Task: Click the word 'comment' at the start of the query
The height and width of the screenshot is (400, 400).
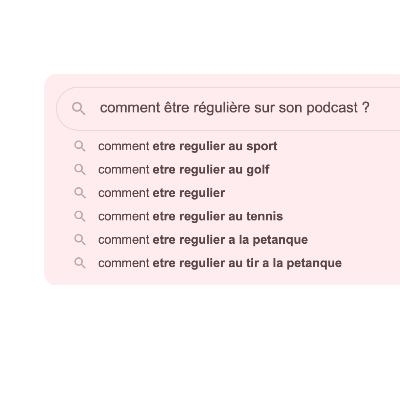Action: click(x=130, y=108)
